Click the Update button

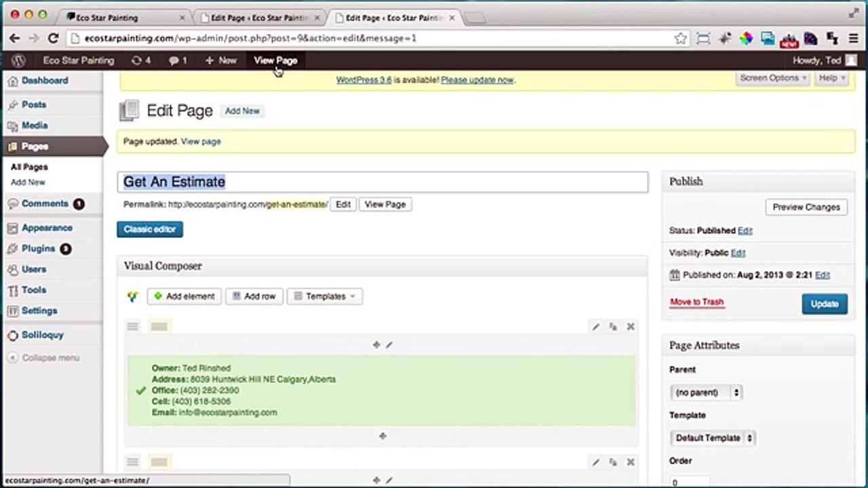point(825,304)
